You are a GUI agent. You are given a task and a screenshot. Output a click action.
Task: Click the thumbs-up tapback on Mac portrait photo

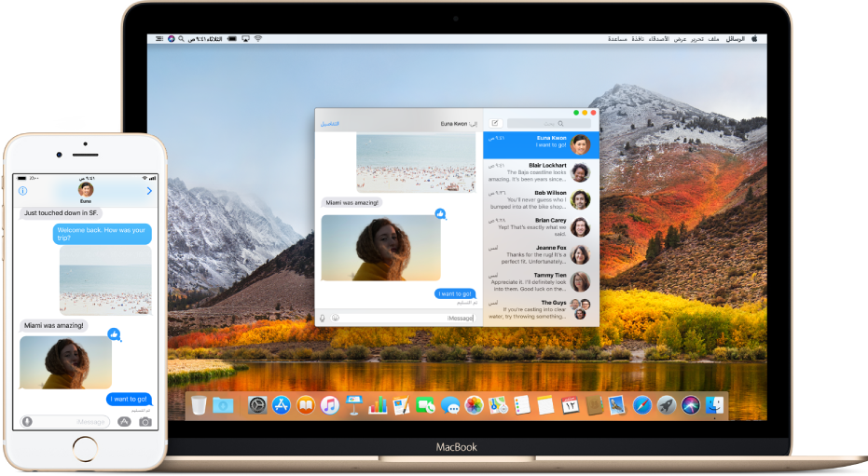[x=440, y=213]
